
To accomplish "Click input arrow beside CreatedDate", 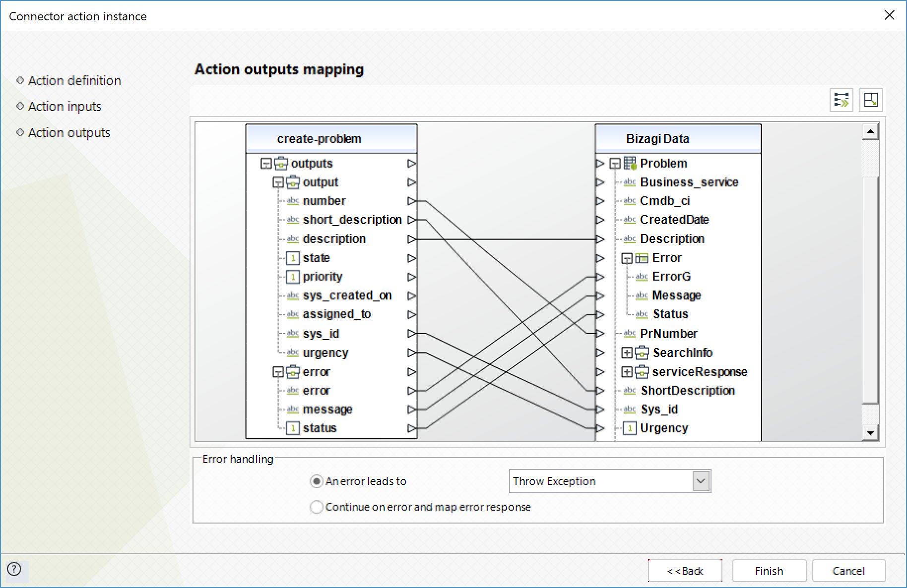I will tap(600, 220).
